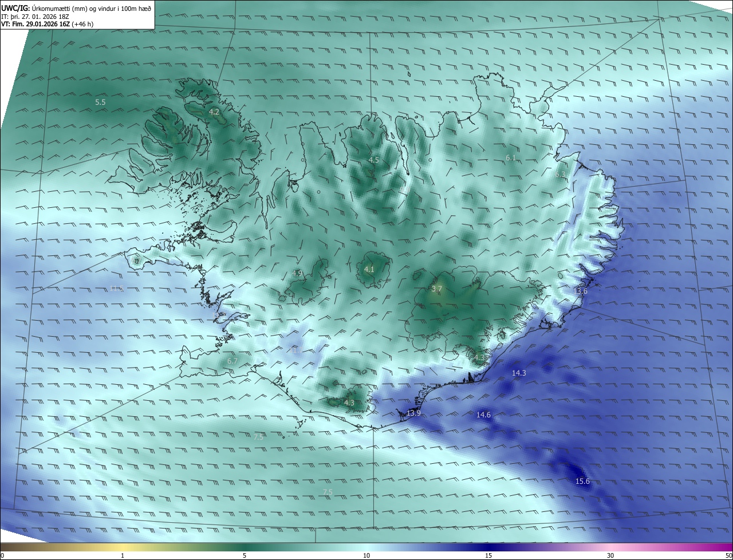Click the '5' tick on the color scale
Image resolution: width=733 pixels, height=560 pixels.
(245, 555)
